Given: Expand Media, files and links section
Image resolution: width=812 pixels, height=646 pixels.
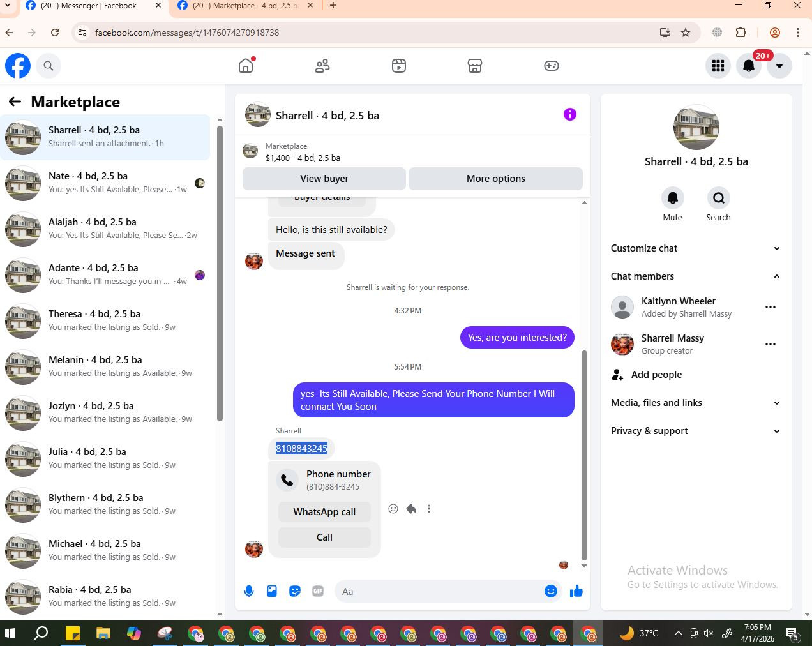Looking at the screenshot, I should click(696, 403).
